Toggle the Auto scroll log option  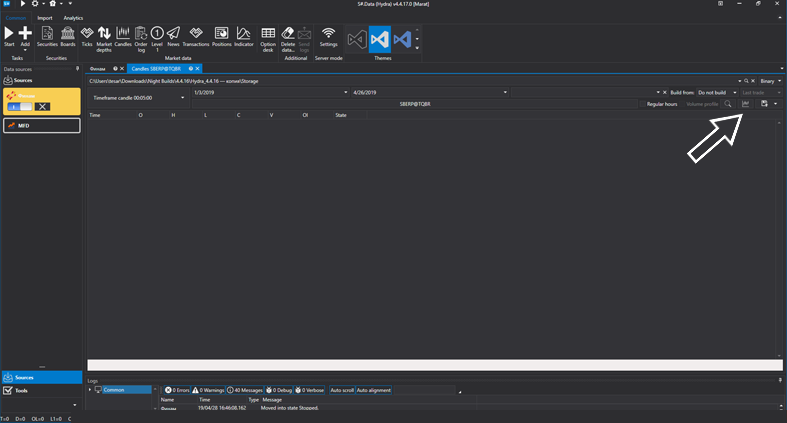[x=342, y=390]
